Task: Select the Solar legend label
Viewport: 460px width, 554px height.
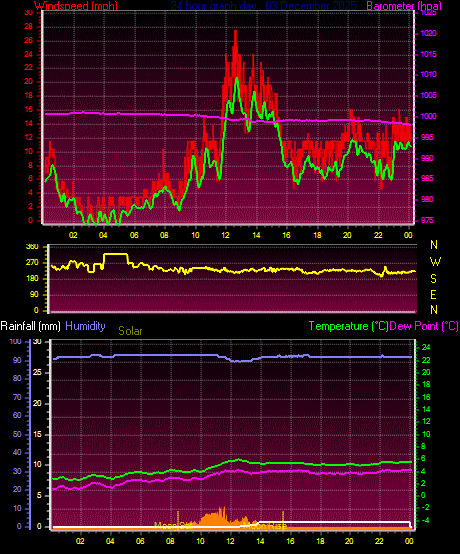Action: [x=130, y=331]
